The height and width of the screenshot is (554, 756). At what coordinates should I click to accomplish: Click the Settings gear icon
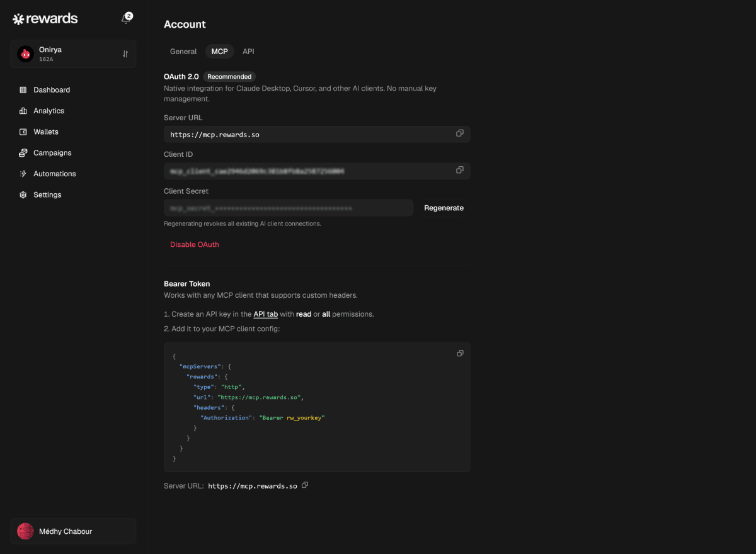click(x=23, y=195)
